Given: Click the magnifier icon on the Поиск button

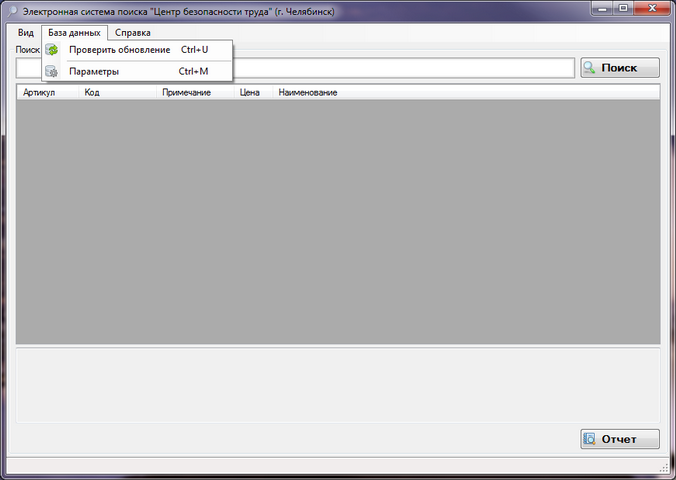Looking at the screenshot, I should (590, 68).
